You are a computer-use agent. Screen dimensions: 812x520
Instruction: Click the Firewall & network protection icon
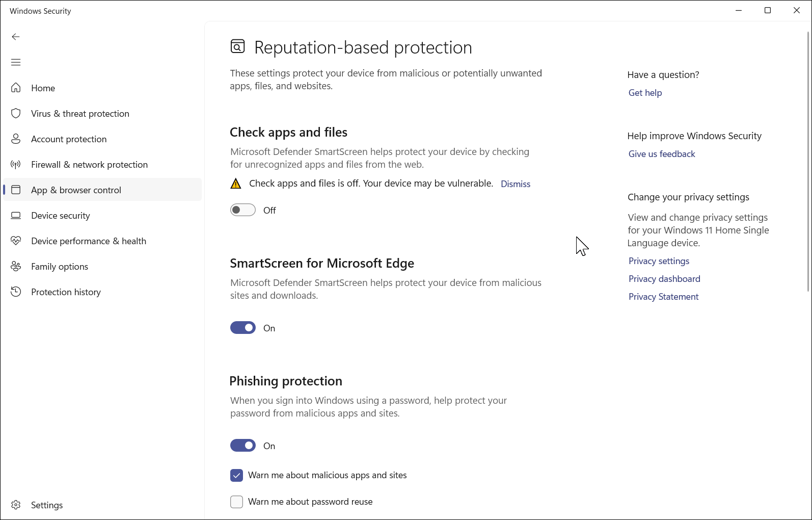click(x=16, y=164)
